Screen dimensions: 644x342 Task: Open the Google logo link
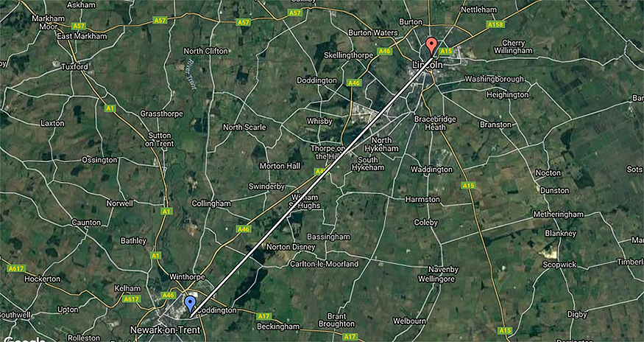pos(24,339)
